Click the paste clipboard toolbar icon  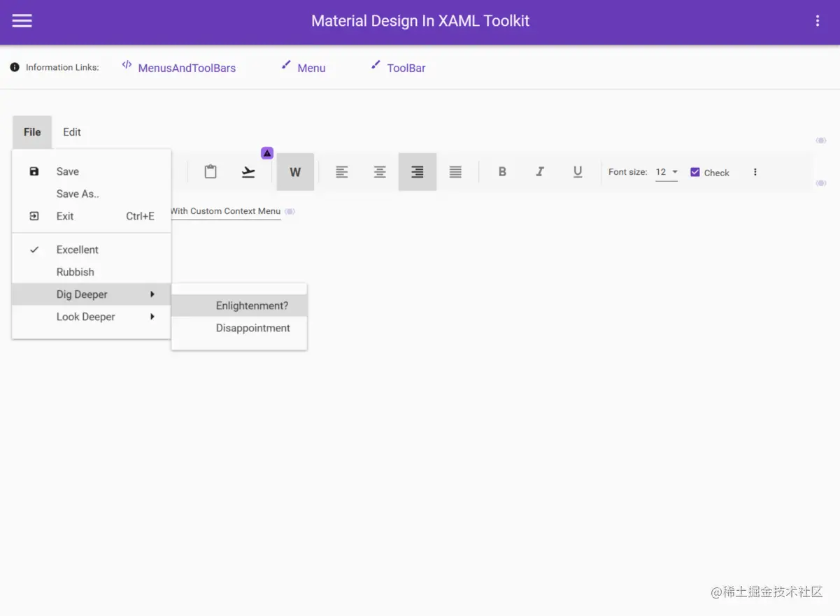[211, 171]
